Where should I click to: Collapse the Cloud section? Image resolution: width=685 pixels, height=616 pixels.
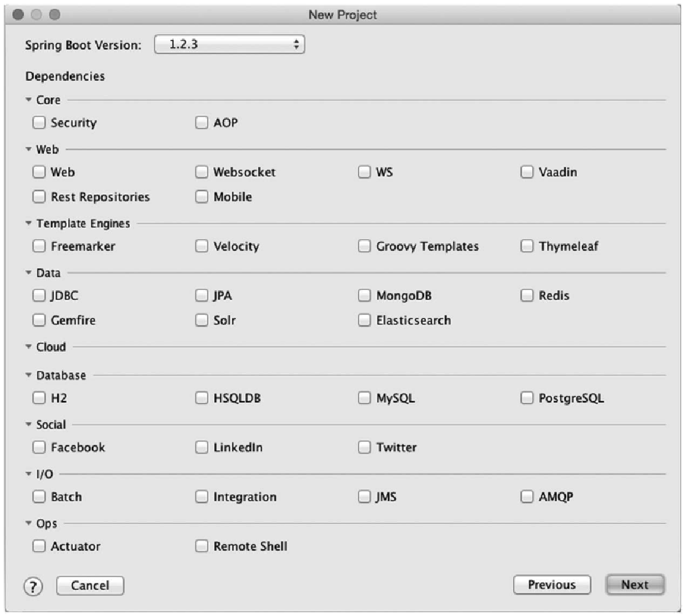[28, 346]
